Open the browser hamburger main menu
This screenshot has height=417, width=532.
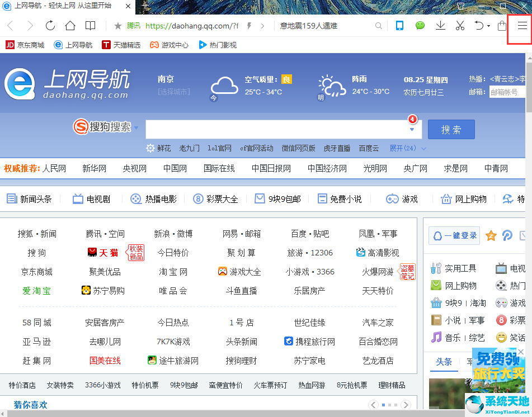522,25
